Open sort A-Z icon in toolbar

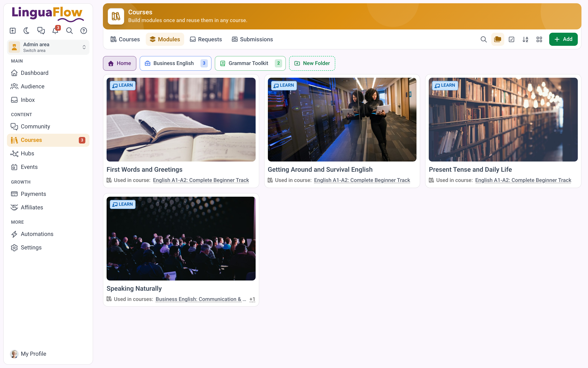click(525, 39)
